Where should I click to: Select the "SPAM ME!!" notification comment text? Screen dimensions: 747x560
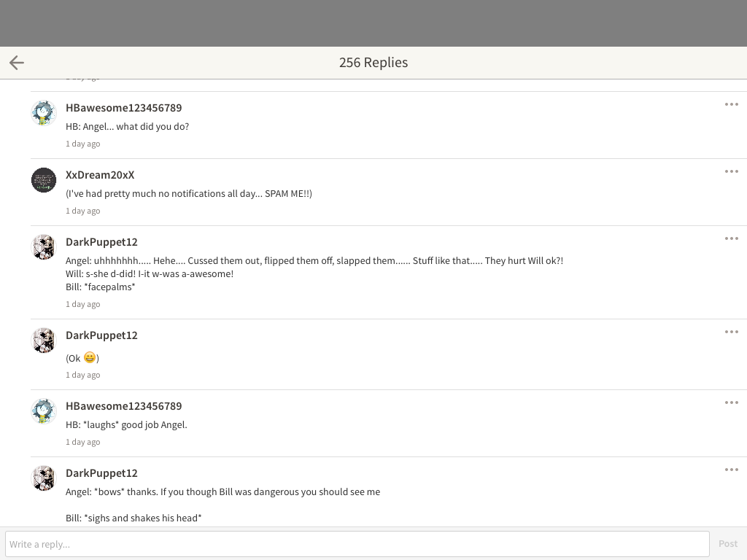pos(189,194)
